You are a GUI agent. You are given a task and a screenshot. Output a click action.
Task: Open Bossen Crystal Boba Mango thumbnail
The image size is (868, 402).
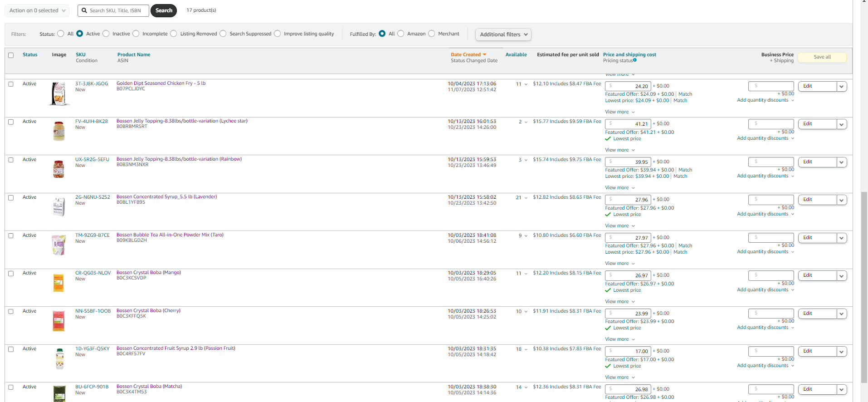pyautogui.click(x=59, y=283)
